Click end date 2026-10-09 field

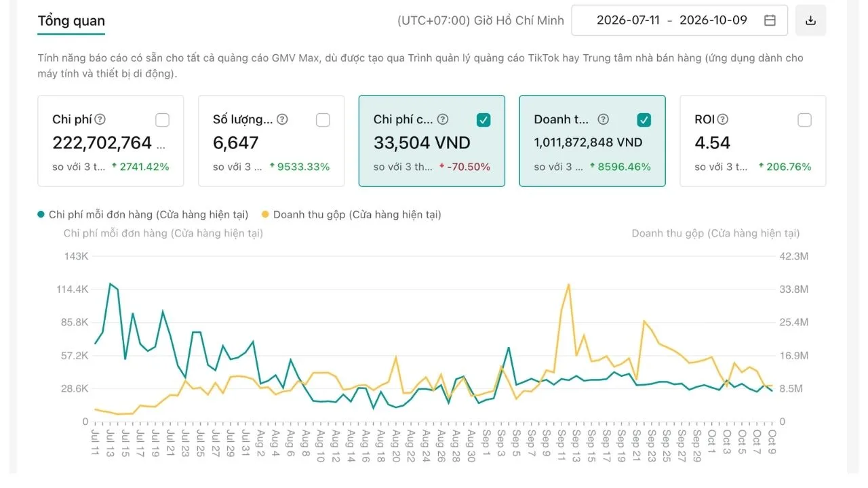[x=713, y=20]
